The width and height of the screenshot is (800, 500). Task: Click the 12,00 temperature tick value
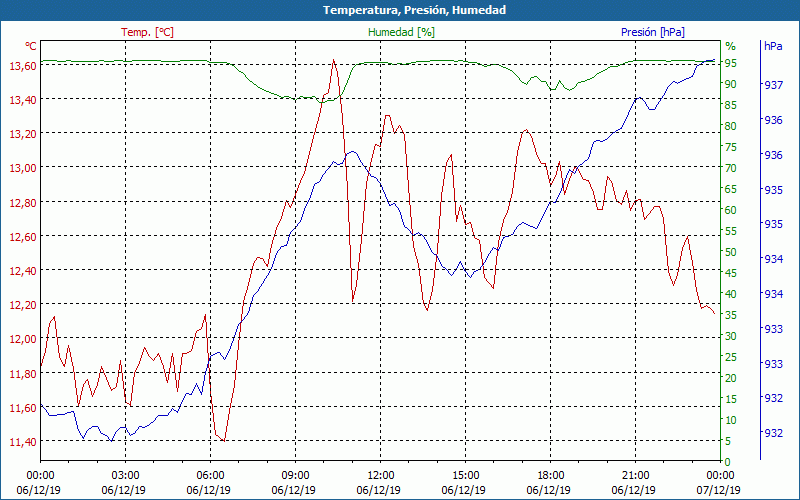click(23, 339)
